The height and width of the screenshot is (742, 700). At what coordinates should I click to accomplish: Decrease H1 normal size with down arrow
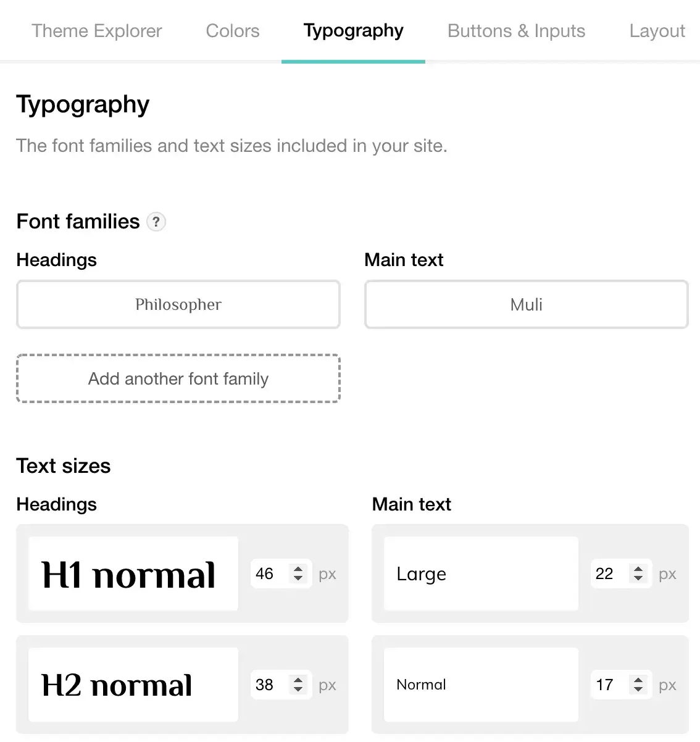[298, 578]
